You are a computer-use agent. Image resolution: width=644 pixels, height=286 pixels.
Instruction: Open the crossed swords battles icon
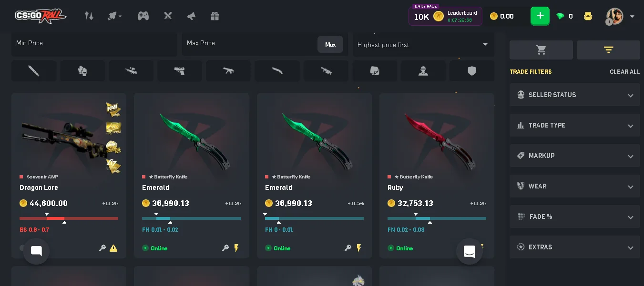point(168,16)
